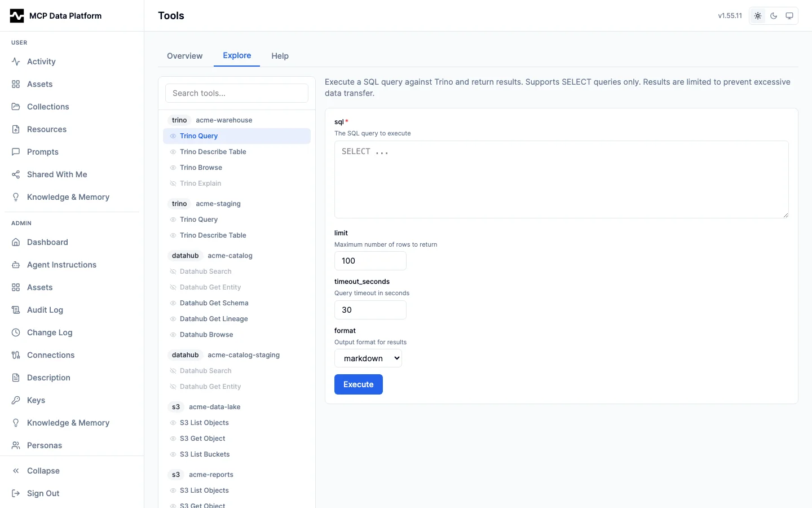
Task: Toggle visibility eye for Datahub Get Schema
Action: click(173, 303)
